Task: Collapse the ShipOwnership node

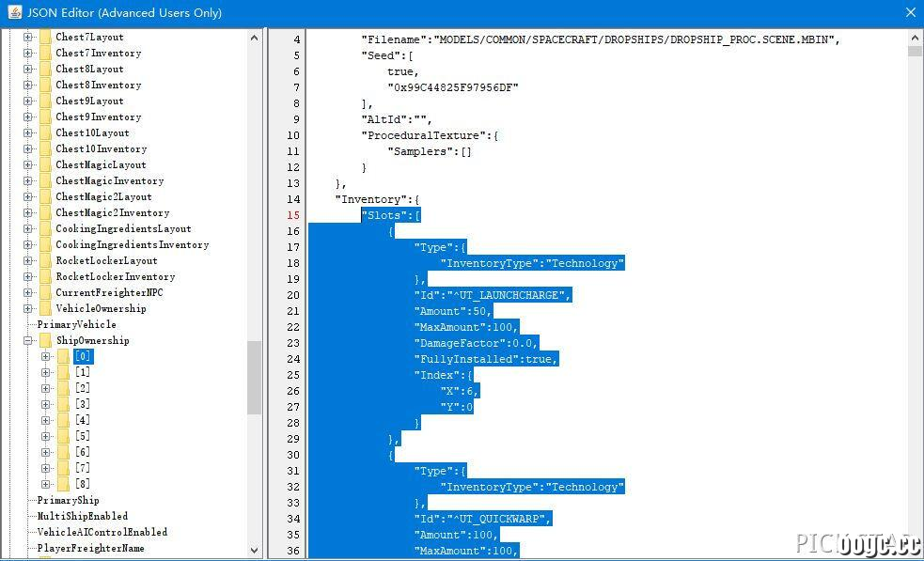Action: (x=27, y=340)
